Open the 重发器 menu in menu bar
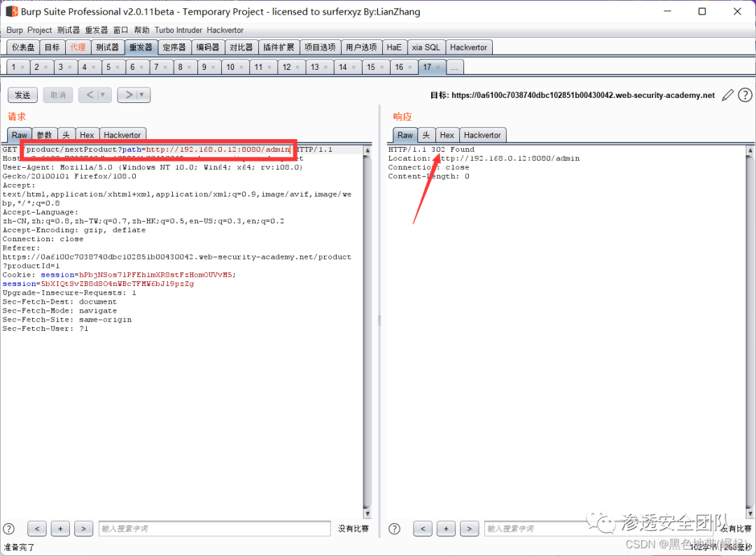This screenshot has height=556, width=756. tap(97, 30)
